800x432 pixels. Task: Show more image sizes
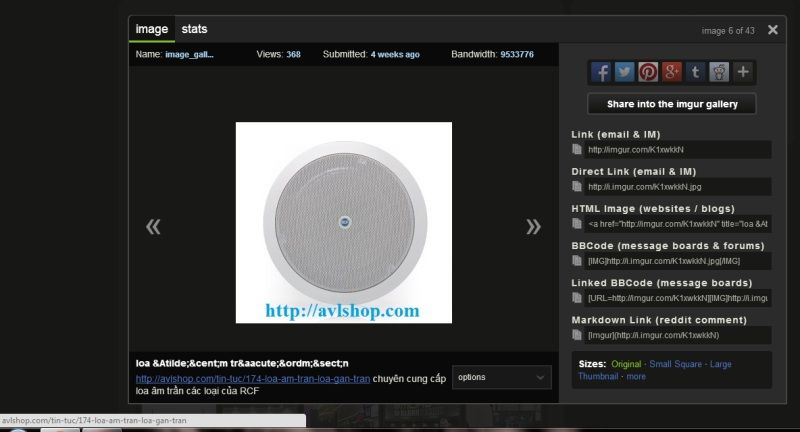(636, 376)
